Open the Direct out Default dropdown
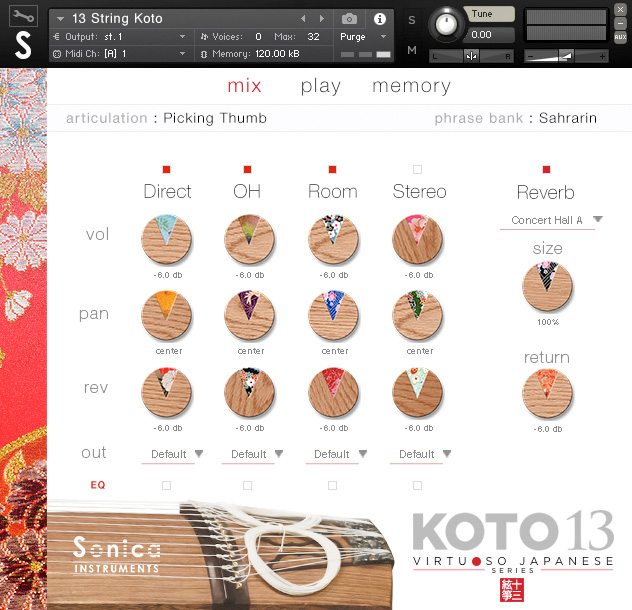Image resolution: width=632 pixels, height=610 pixels. (x=173, y=455)
